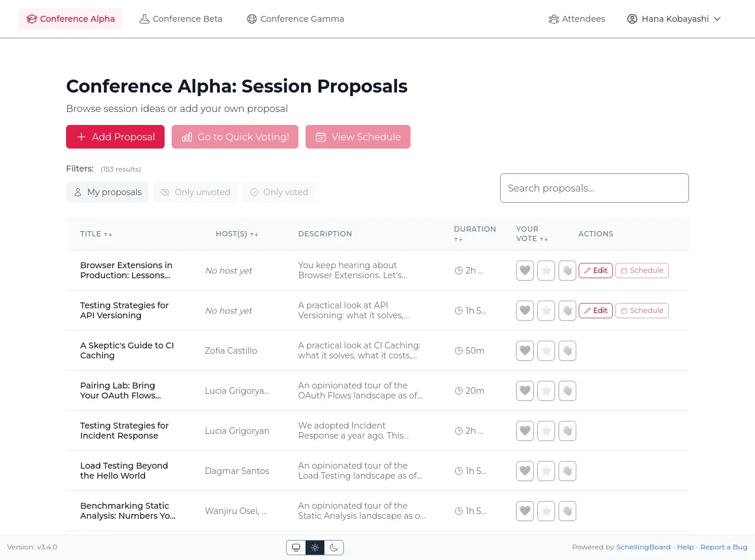Toggle the Only voted filter
Screen dimensions: 755x560
[x=279, y=192]
